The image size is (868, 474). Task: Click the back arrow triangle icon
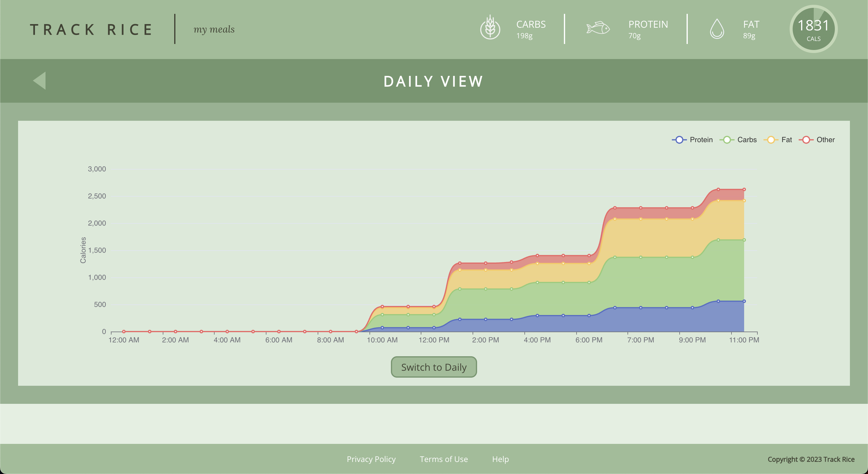(x=40, y=81)
